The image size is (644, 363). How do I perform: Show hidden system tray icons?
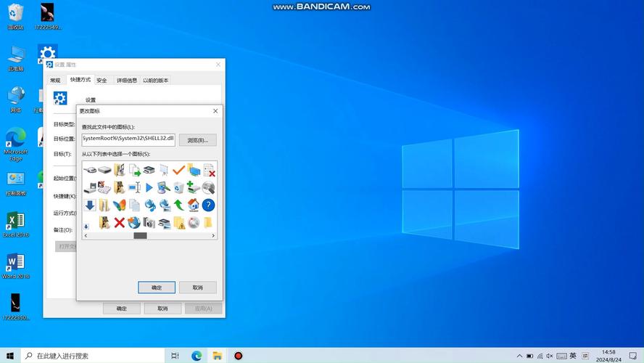[x=519, y=356]
